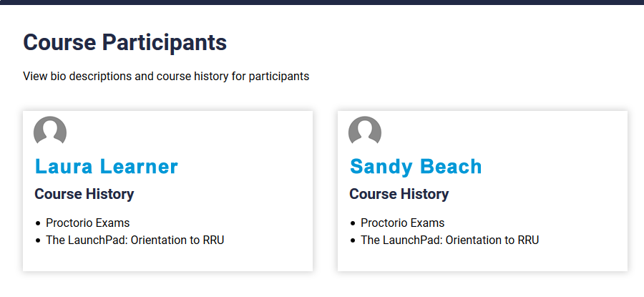Click the bio descriptions subtitle text
Viewport: 644px width, 297px height.
[166, 76]
